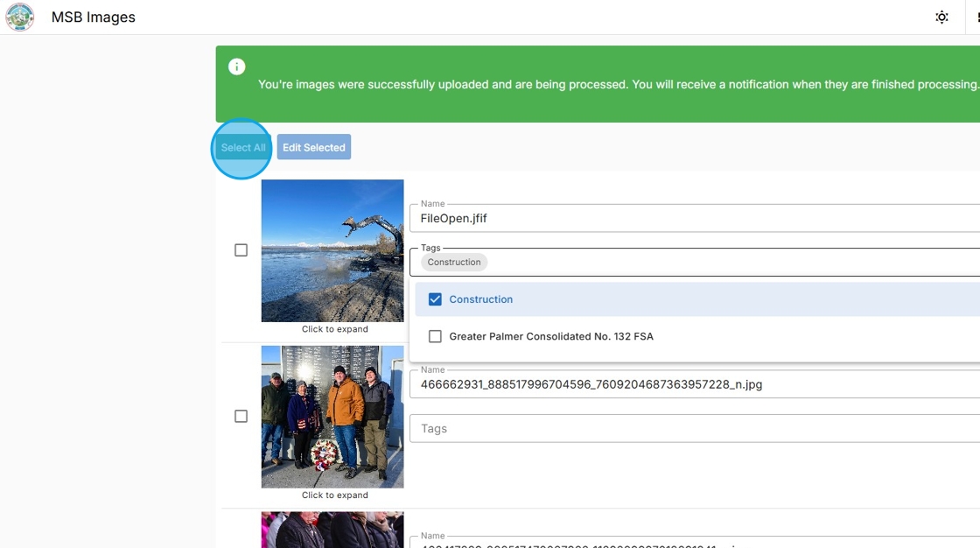Image resolution: width=980 pixels, height=548 pixels.
Task: Check the Greater Palmer Consolidated No. 132 FSA option
Action: 435,336
